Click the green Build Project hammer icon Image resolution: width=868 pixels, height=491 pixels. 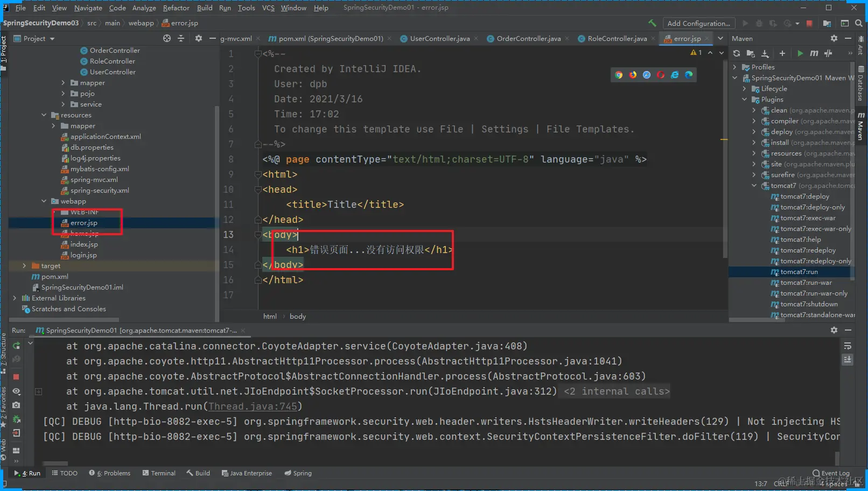pyautogui.click(x=652, y=23)
